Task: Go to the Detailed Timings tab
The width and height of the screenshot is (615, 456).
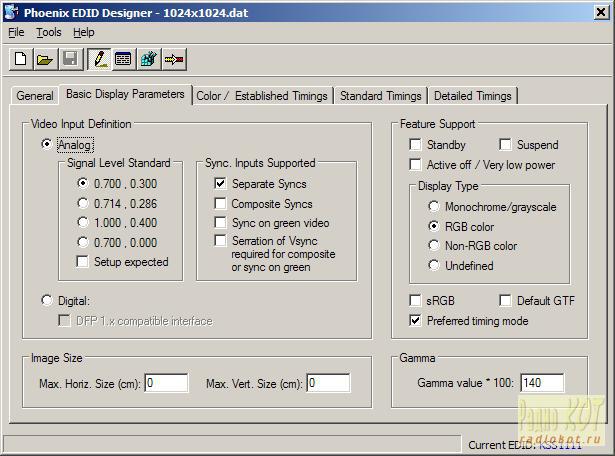Action: (x=473, y=96)
